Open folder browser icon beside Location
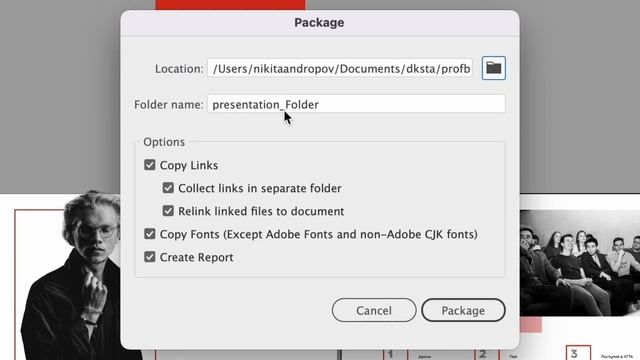Viewport: 640px width, 360px height. tap(493, 68)
